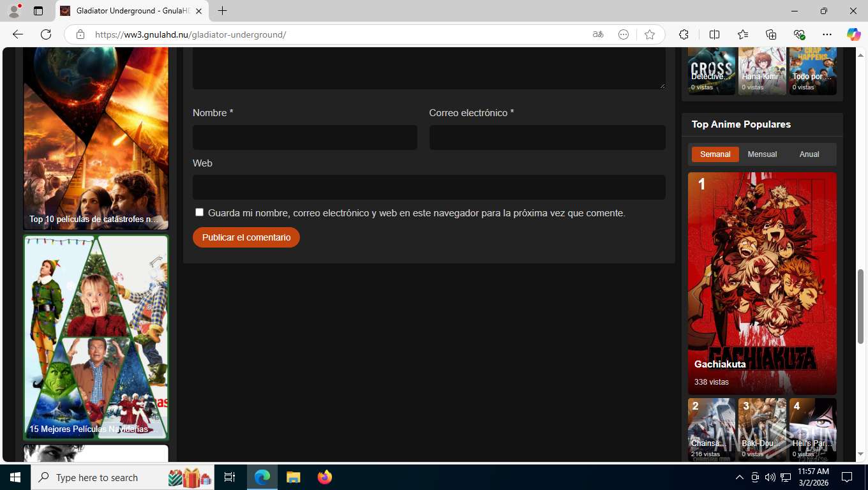Viewport: 868px width, 490px height.
Task: Open the Collections icon
Action: [771, 34]
